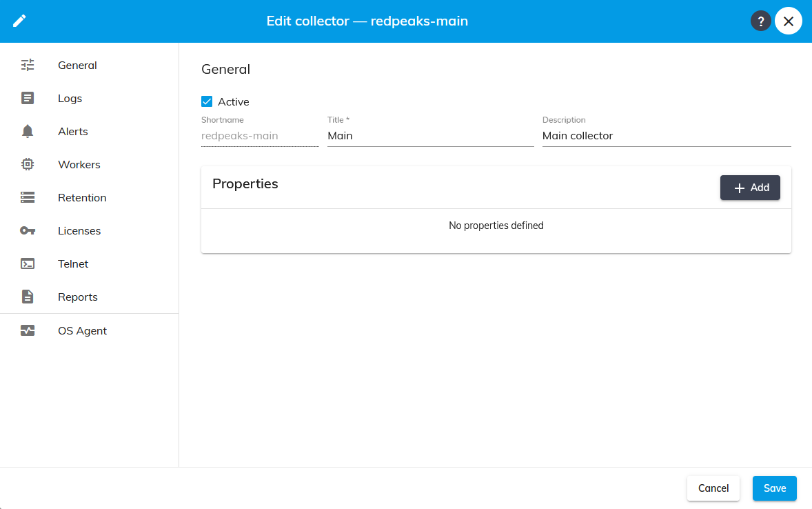
Task: Open the OS Agent section
Action: [x=89, y=330]
